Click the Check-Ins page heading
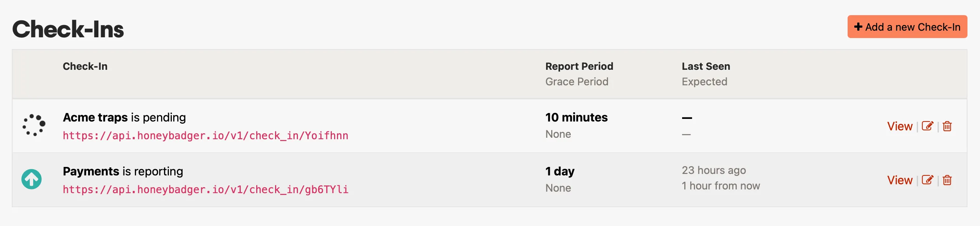Viewport: 980px width, 226px height. click(68, 29)
